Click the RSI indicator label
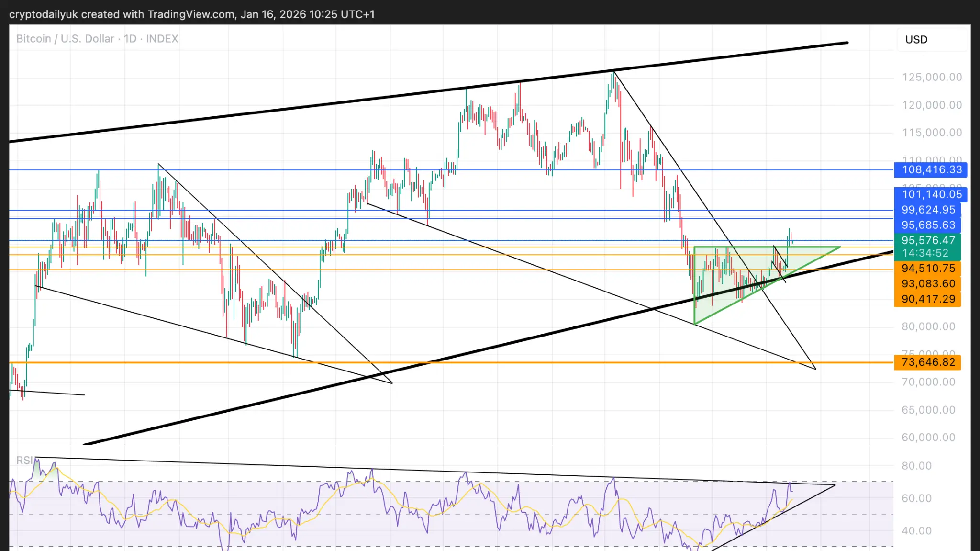980x551 pixels. click(25, 461)
